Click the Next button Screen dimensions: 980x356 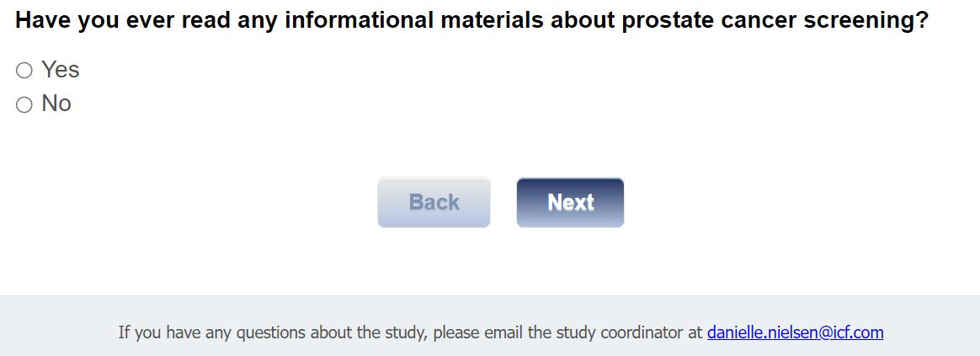point(570,202)
